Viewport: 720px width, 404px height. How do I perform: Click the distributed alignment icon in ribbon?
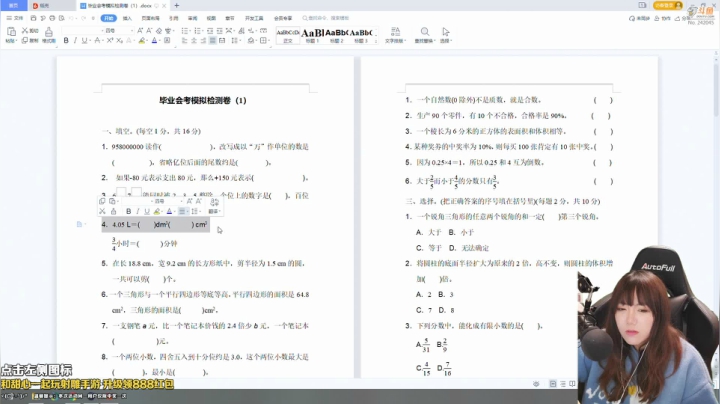tap(222, 40)
